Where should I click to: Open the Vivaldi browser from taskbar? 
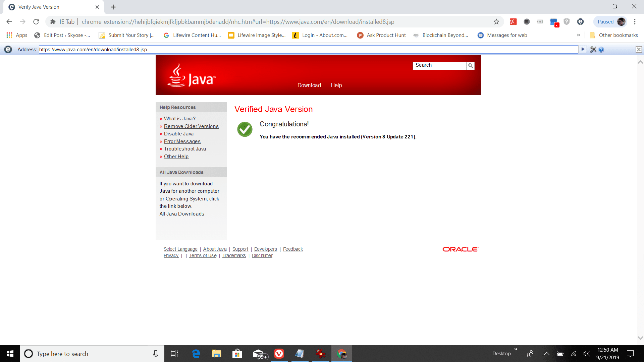[279, 354]
